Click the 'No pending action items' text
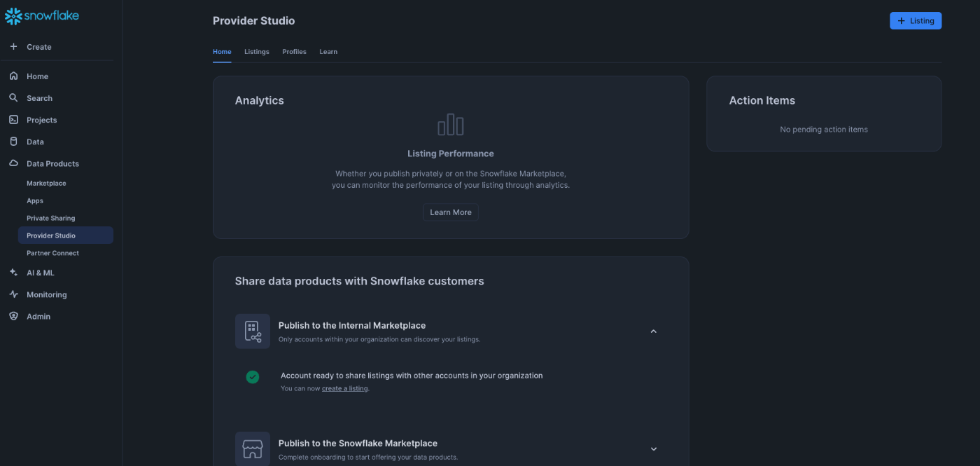This screenshot has height=466, width=980. point(824,129)
